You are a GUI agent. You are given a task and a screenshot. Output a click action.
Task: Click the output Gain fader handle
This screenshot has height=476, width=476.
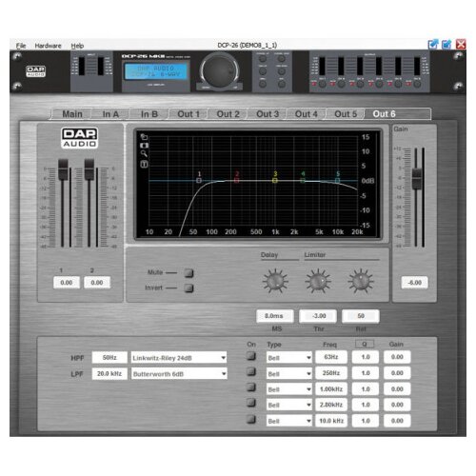[417, 179]
